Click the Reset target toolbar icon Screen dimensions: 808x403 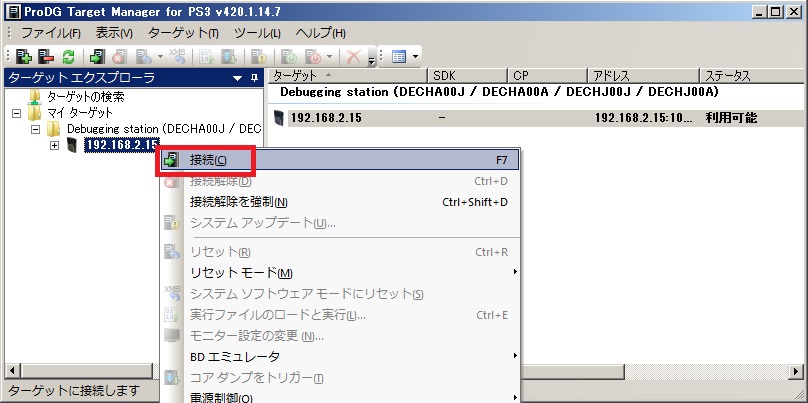[142, 57]
